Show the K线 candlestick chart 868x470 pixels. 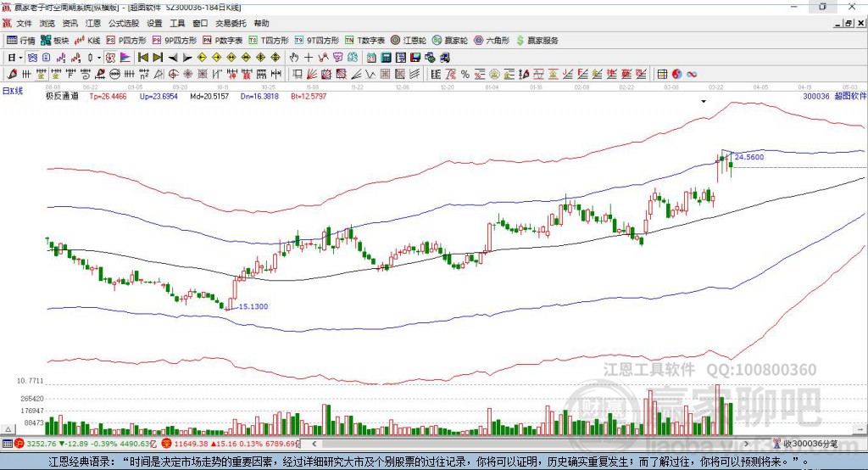(87, 41)
